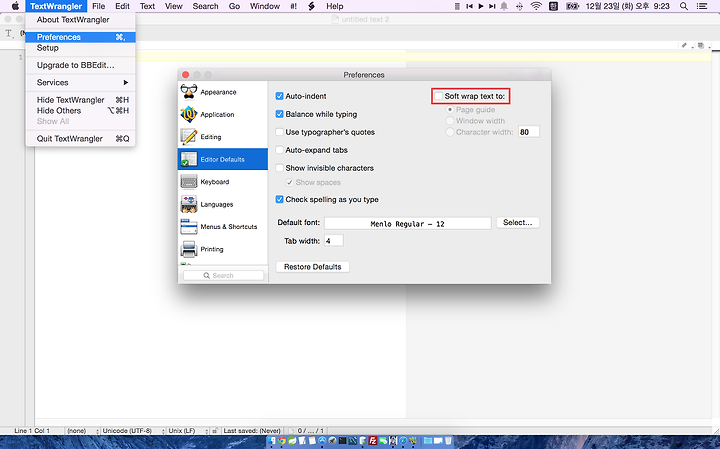Disable the Auto-indent checkbox

[279, 96]
